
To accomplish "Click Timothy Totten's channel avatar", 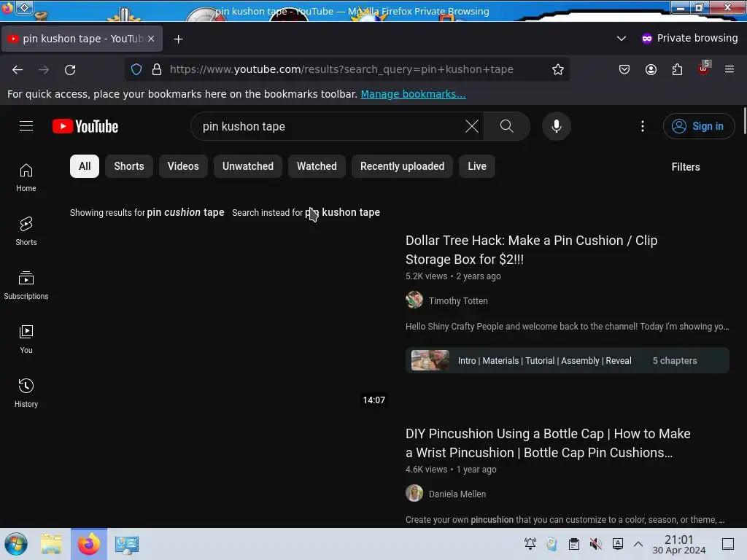I will pos(414,300).
